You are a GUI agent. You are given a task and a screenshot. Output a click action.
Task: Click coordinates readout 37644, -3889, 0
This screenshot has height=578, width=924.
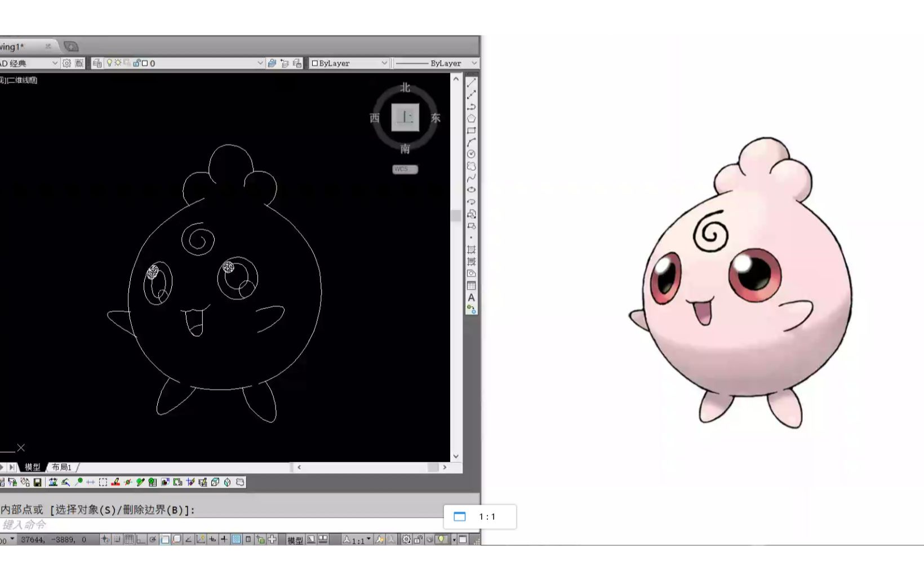point(54,540)
